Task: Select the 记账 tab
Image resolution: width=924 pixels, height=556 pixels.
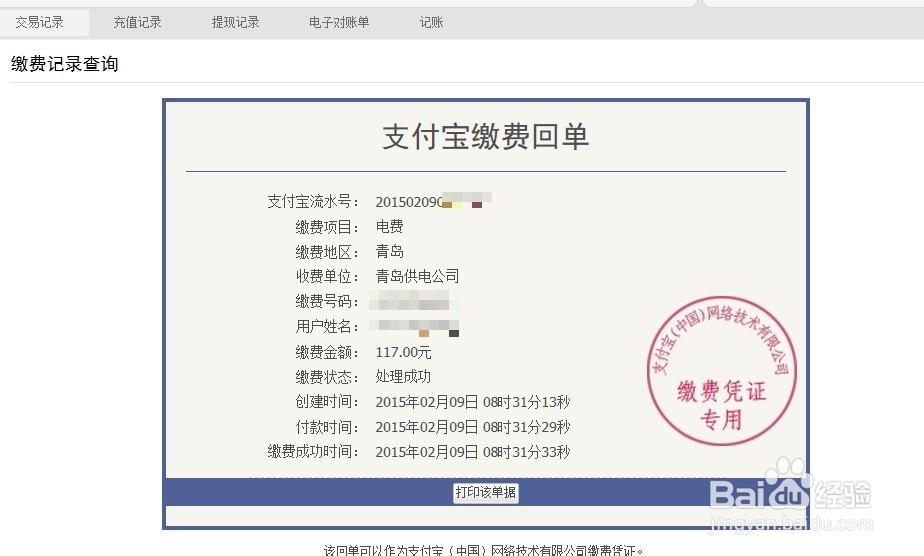Action: 431,22
